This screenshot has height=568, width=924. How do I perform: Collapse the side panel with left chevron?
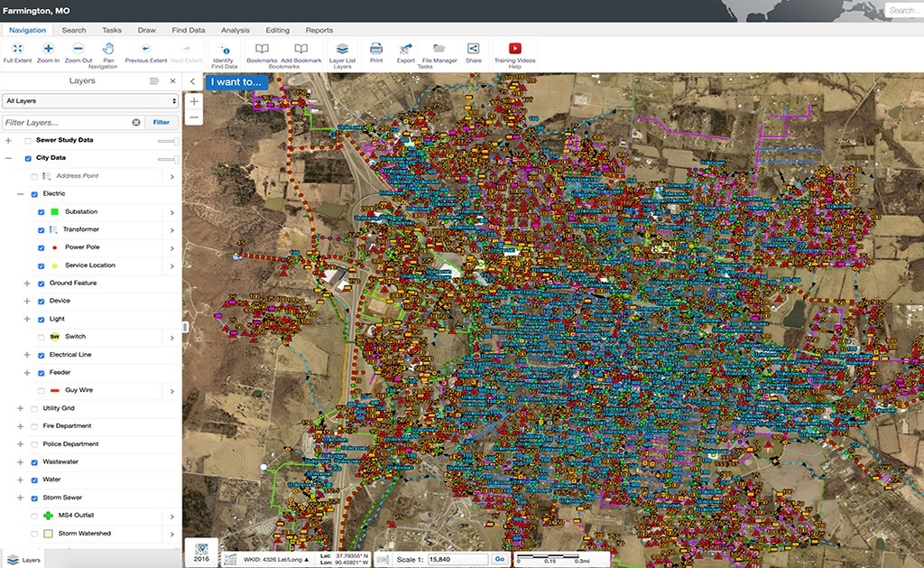tap(192, 82)
